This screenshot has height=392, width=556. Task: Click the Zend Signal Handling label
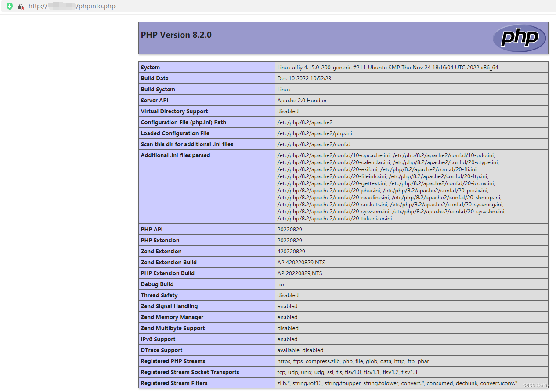click(170, 306)
